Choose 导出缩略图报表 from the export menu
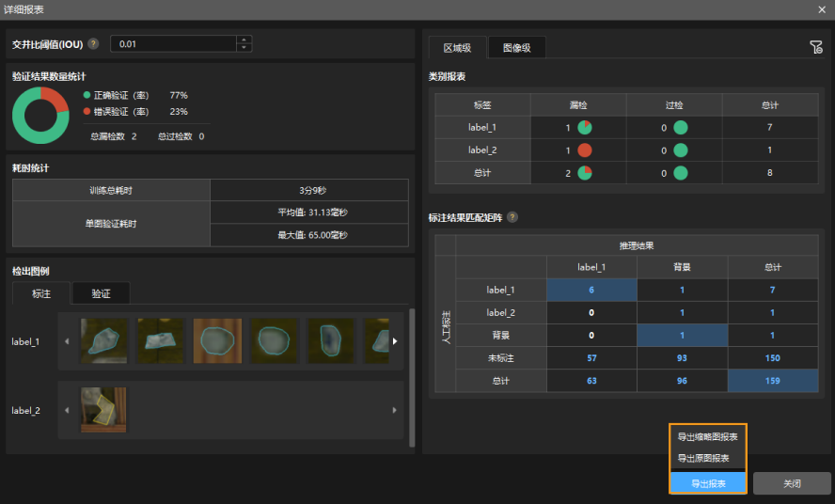The width and height of the screenshot is (835, 504). tap(708, 437)
